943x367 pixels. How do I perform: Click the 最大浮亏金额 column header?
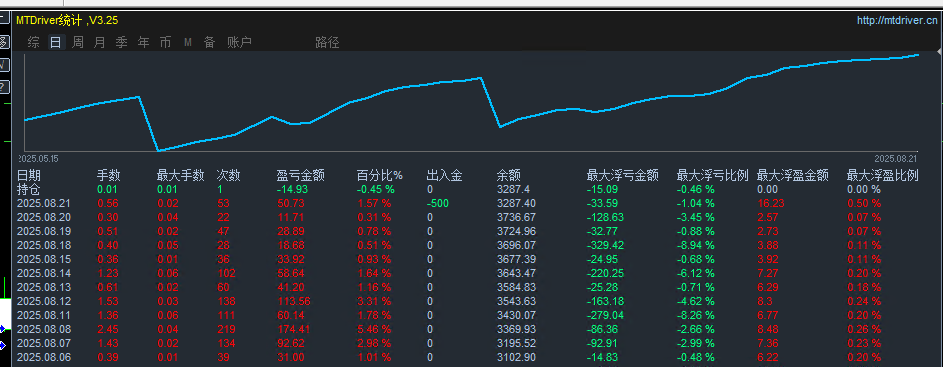click(622, 176)
